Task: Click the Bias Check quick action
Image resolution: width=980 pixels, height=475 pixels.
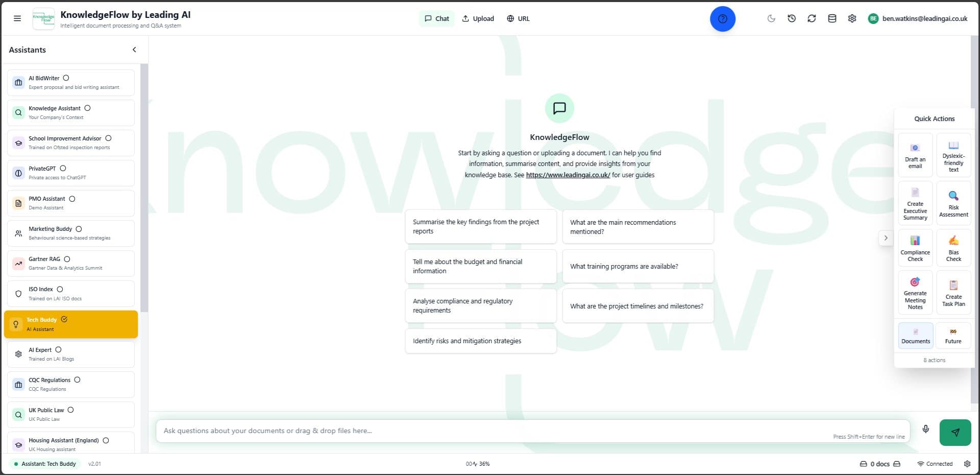Action: click(953, 248)
